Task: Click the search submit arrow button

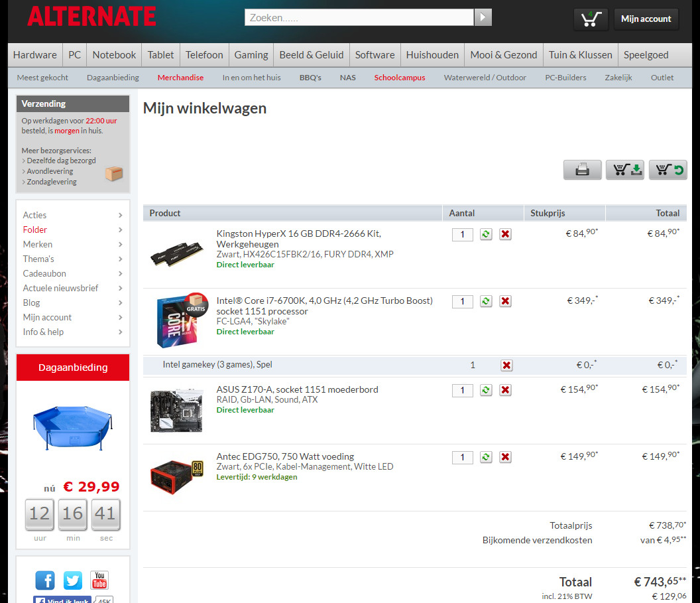Action: click(483, 17)
